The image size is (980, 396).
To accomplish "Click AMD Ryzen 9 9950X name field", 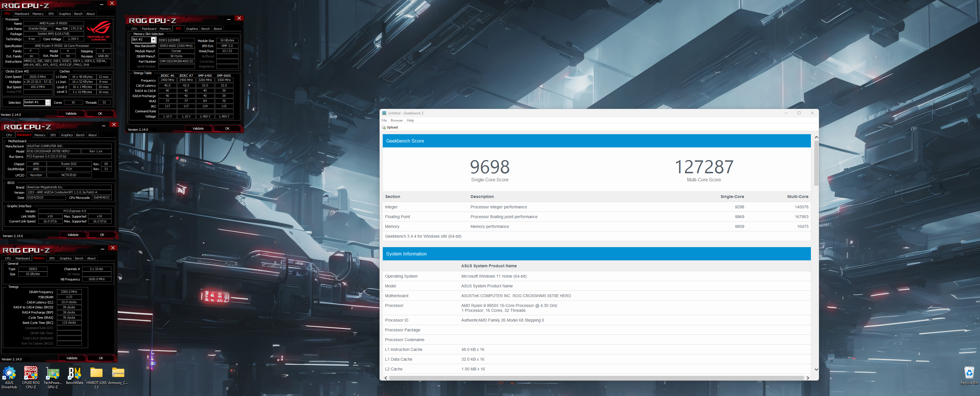I will pos(54,23).
